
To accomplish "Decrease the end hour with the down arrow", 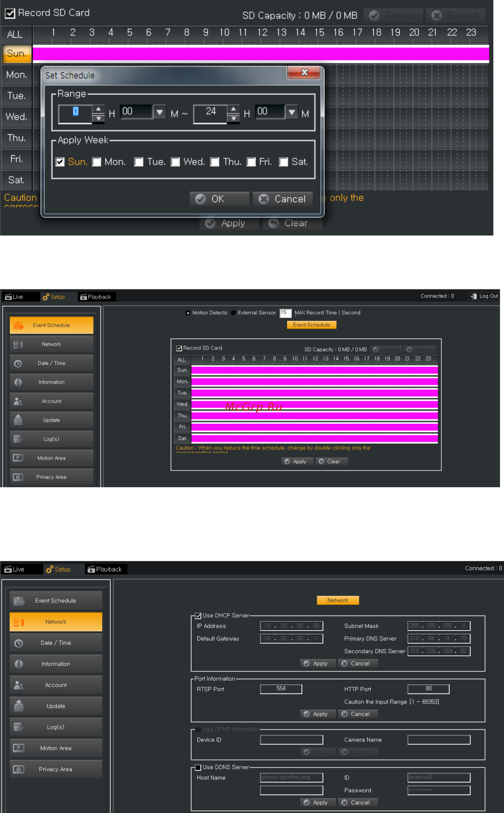I will [x=233, y=118].
